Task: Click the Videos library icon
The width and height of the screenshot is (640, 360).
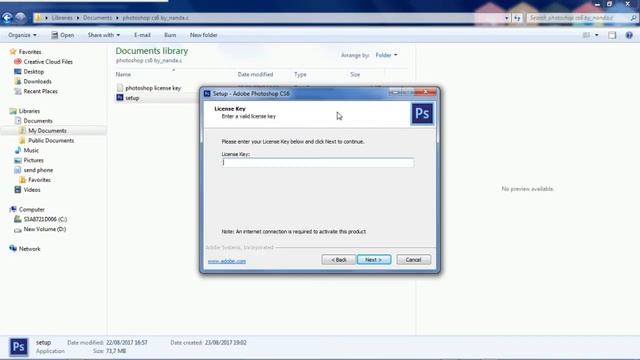Action: [x=18, y=189]
